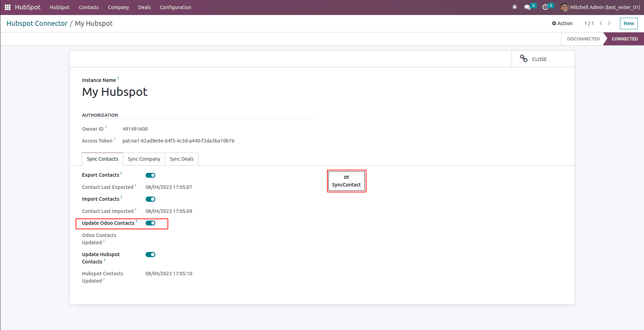Show Update Odoo Contacts help mark
644x330 pixels.
137,221
